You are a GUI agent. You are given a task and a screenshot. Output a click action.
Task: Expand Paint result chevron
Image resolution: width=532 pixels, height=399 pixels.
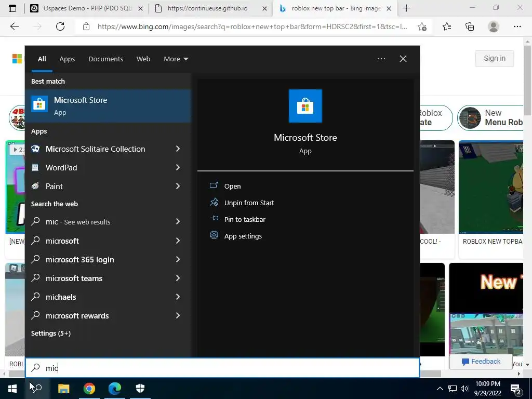coord(178,186)
